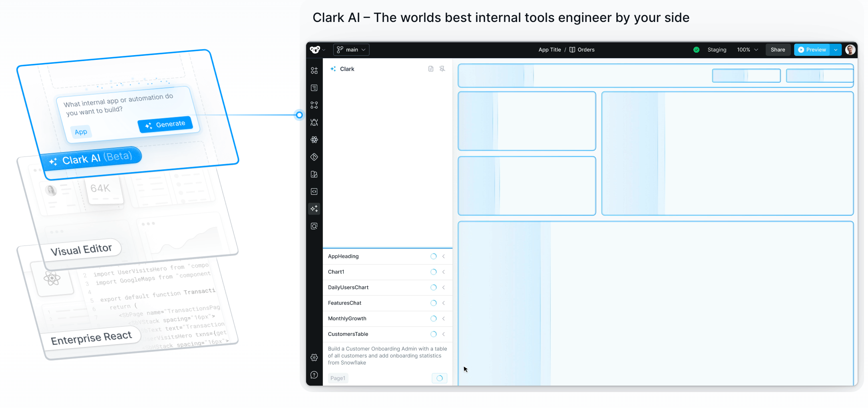Select the Staging environment label
The width and height of the screenshot is (868, 408).
[x=717, y=50]
